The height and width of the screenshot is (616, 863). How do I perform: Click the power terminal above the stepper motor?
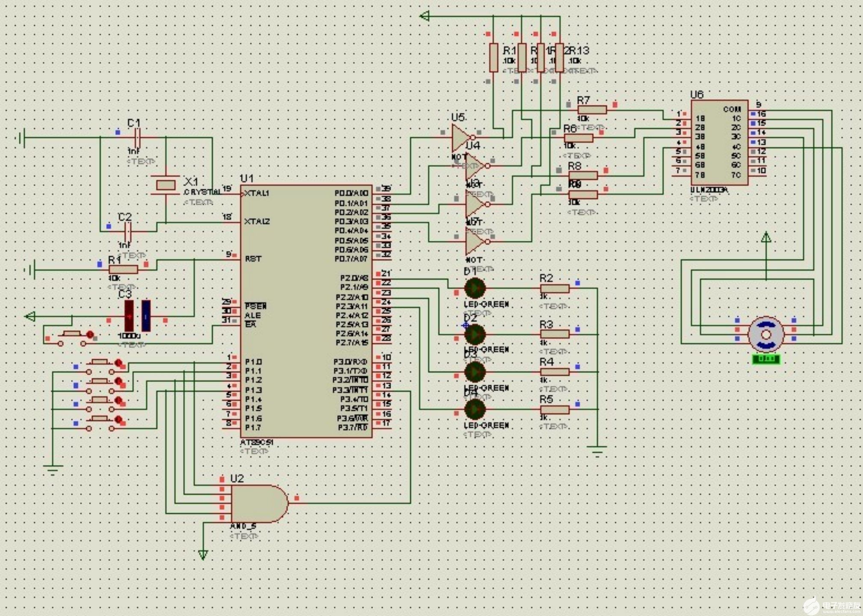[766, 237]
